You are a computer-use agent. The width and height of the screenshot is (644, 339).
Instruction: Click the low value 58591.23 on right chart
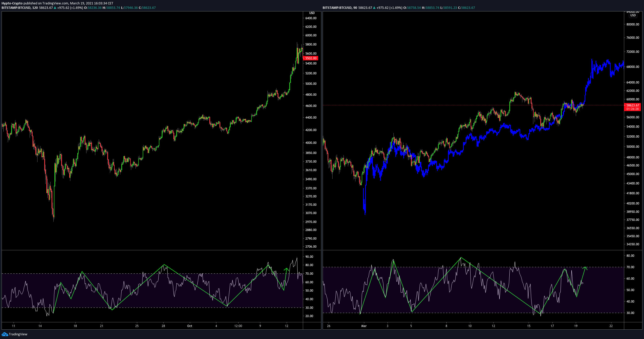[450, 8]
